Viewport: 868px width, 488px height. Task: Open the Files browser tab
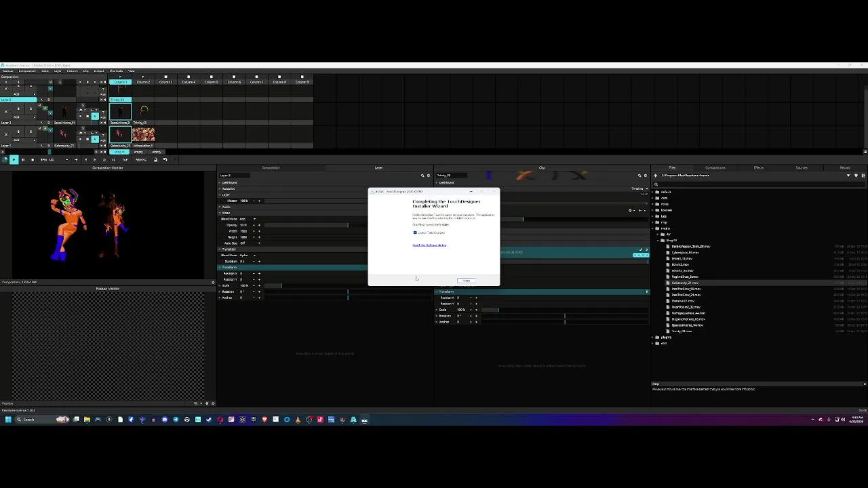point(672,167)
